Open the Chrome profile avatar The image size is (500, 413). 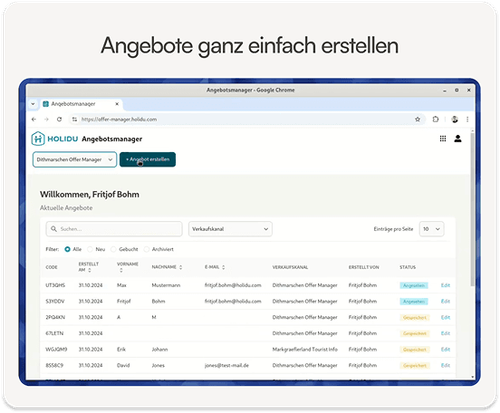455,119
